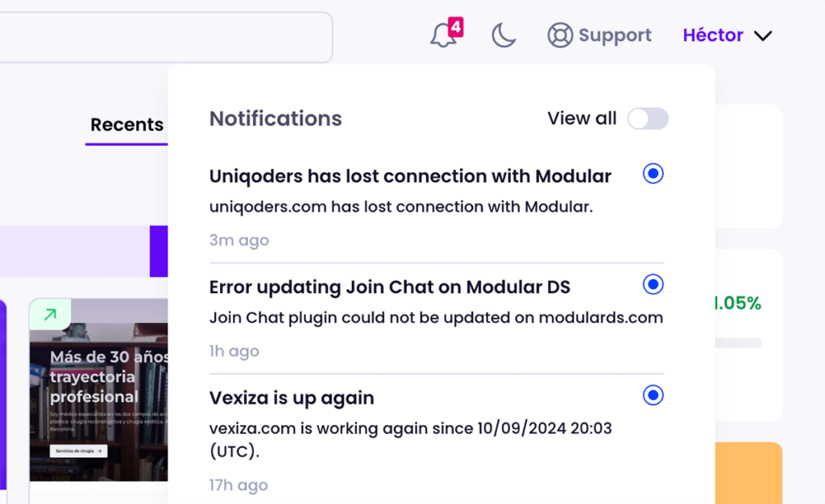This screenshot has height=504, width=825.
Task: Open the Vexiza is up again notification
Action: 292,398
